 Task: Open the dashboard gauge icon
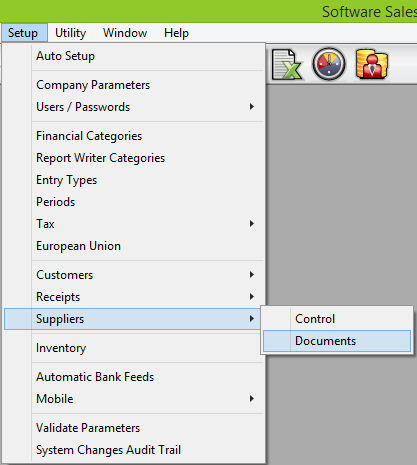click(329, 64)
